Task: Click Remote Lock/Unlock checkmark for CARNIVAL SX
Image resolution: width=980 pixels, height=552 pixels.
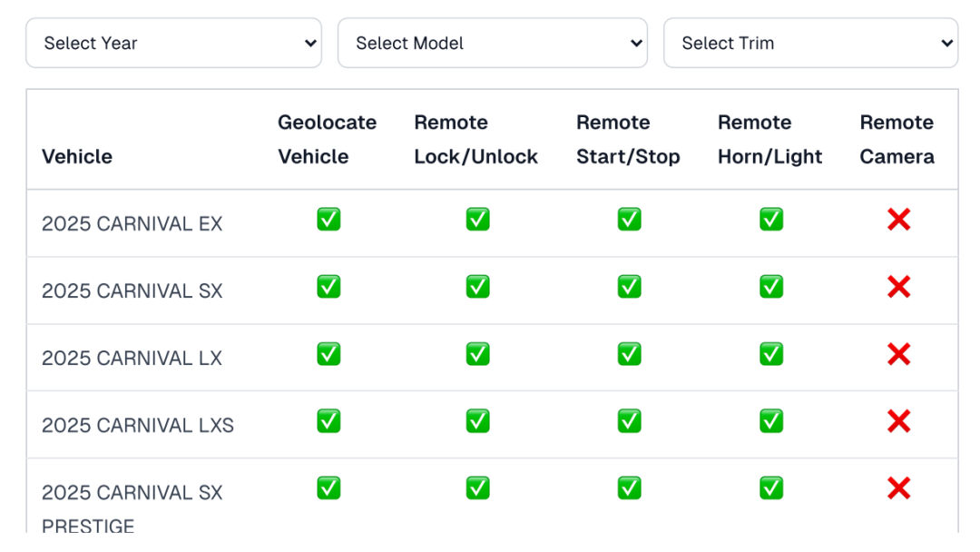Action: [x=478, y=287]
